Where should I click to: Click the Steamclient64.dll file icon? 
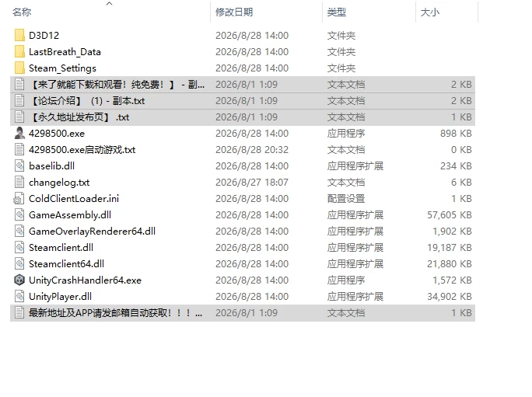click(19, 264)
